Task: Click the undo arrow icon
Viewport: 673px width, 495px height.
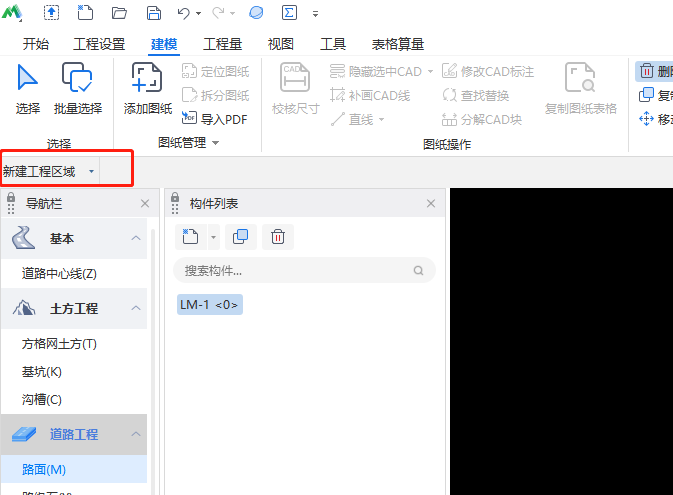Action: click(x=183, y=14)
